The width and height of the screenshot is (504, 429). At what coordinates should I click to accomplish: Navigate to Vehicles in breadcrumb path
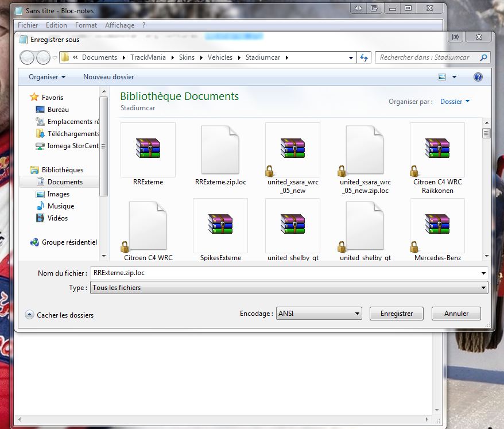click(220, 57)
